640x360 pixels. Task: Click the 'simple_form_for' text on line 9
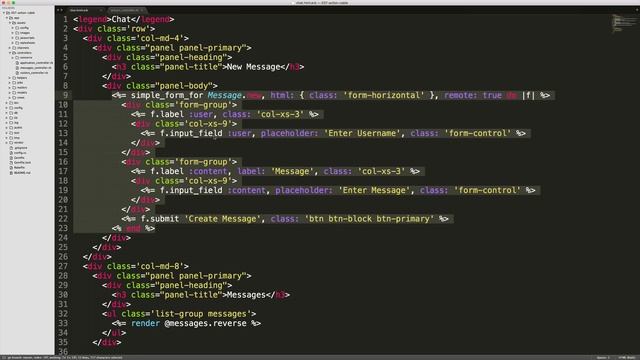point(167,96)
